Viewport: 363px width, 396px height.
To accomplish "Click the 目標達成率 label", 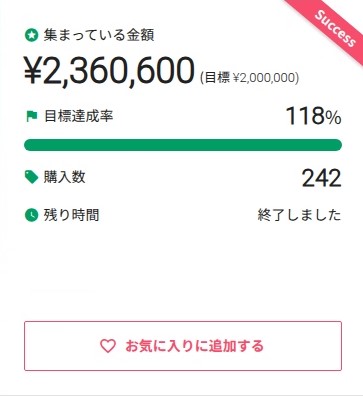I will click(79, 116).
